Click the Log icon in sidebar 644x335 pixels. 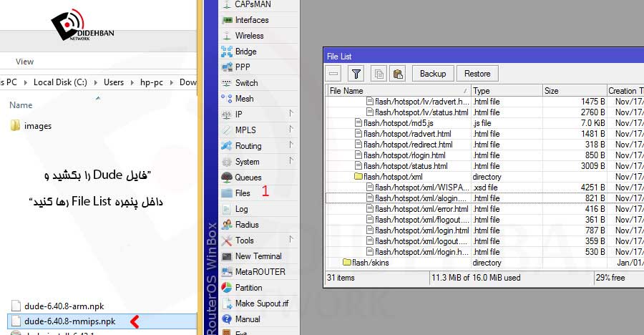[227, 209]
